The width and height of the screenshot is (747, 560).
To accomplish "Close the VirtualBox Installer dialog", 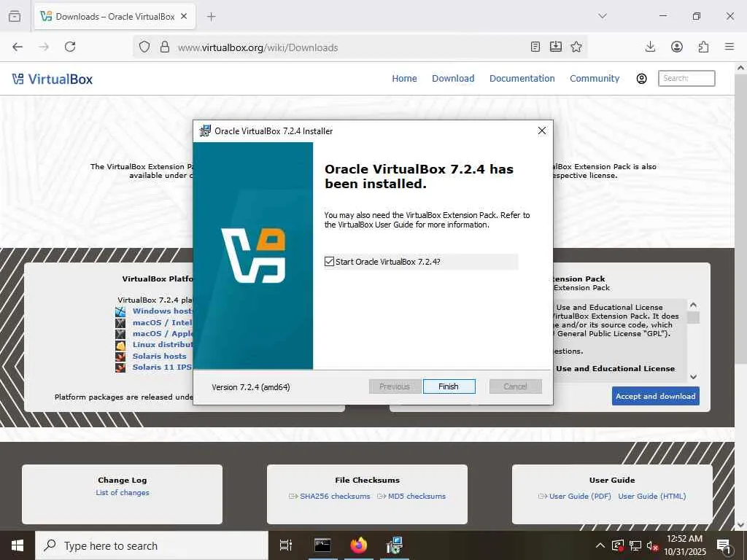I will click(542, 131).
